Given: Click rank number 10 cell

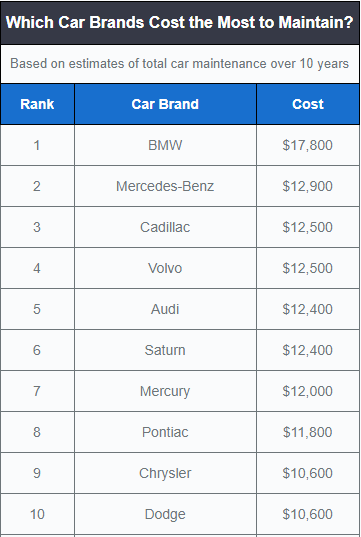Looking at the screenshot, I should pos(37,514).
